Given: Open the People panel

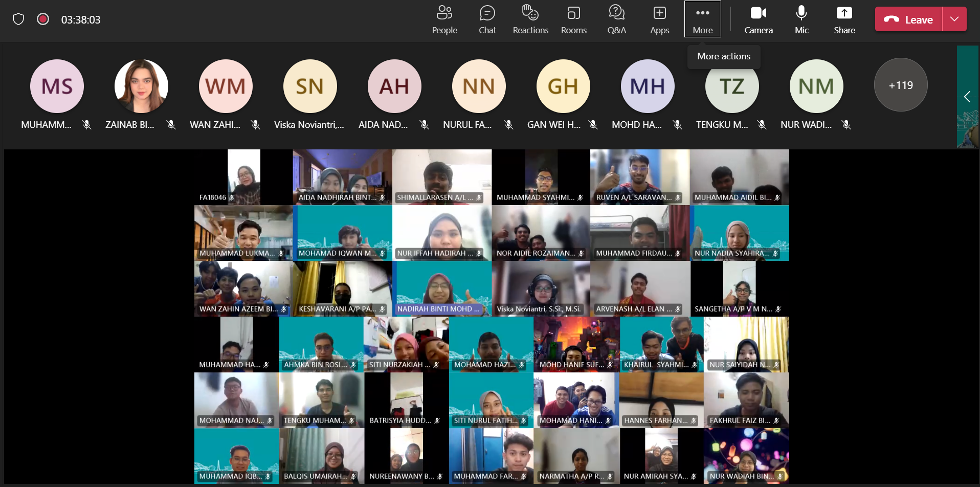Looking at the screenshot, I should pos(444,19).
